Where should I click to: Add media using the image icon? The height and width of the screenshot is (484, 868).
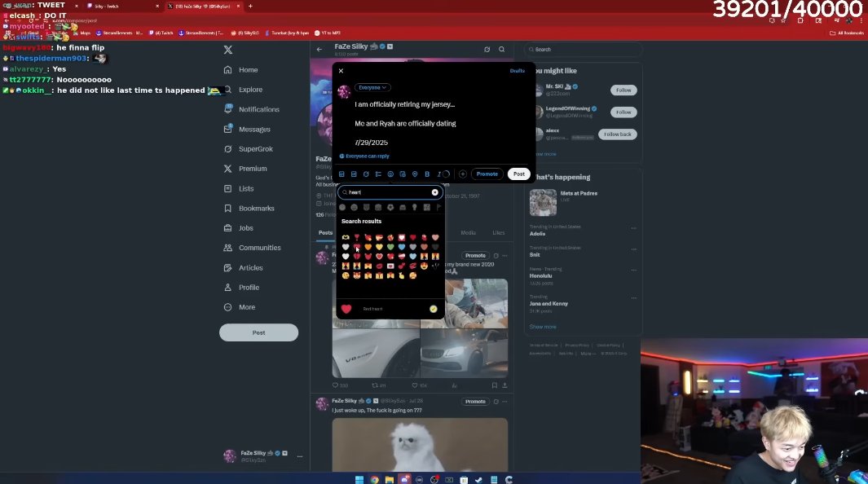(x=341, y=174)
